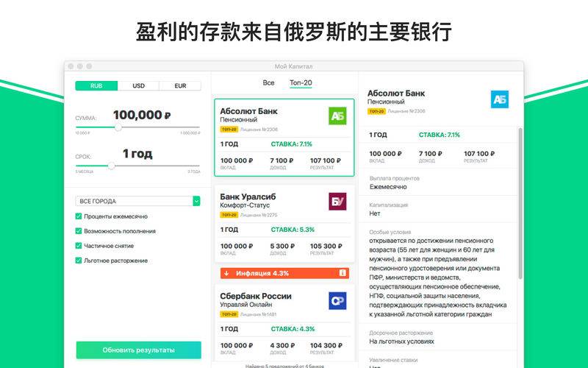Click the СРОК slider handle

[x=111, y=166]
